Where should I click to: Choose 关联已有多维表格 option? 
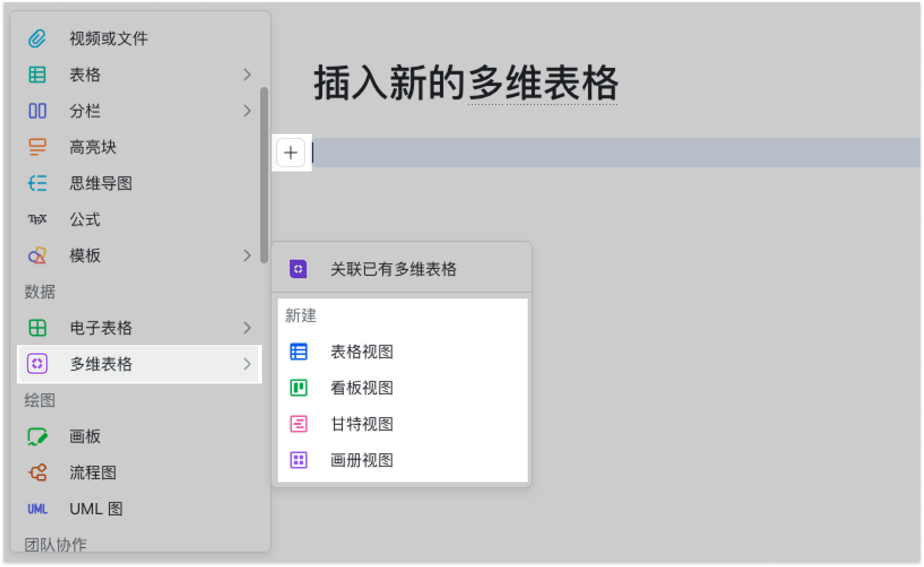(402, 269)
